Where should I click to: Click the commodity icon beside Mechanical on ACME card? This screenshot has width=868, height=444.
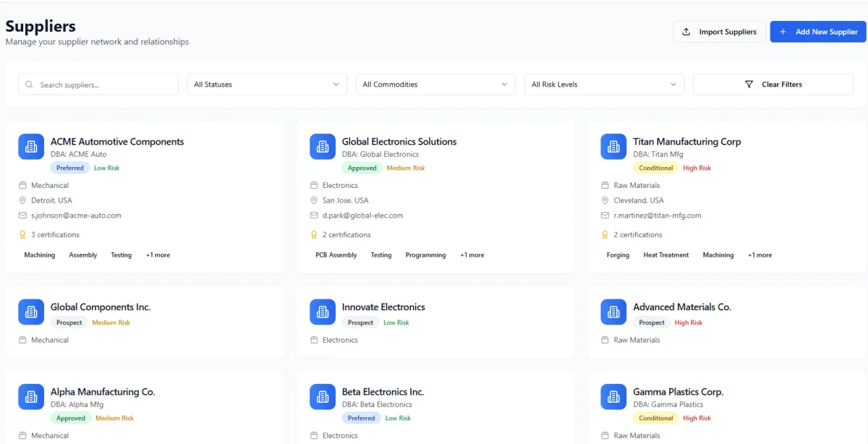22,186
